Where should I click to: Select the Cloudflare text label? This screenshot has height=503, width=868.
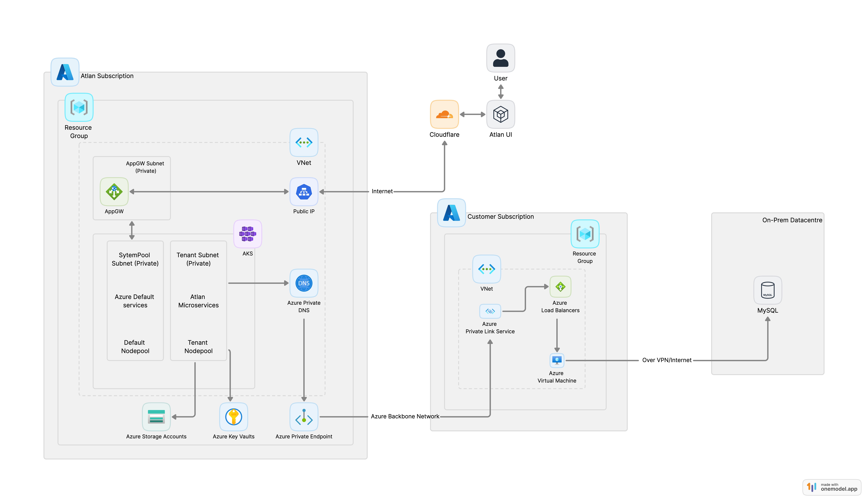pos(444,135)
